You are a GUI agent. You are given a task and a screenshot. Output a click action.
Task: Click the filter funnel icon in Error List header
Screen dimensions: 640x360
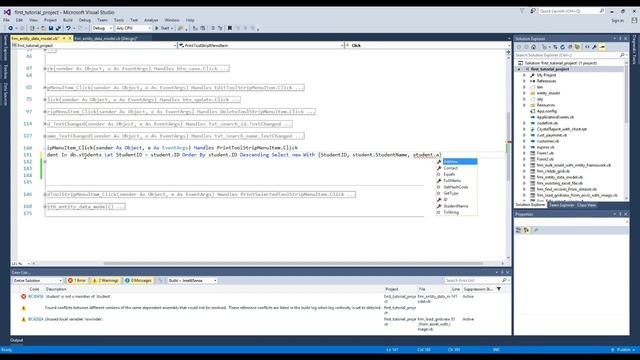click(499, 289)
